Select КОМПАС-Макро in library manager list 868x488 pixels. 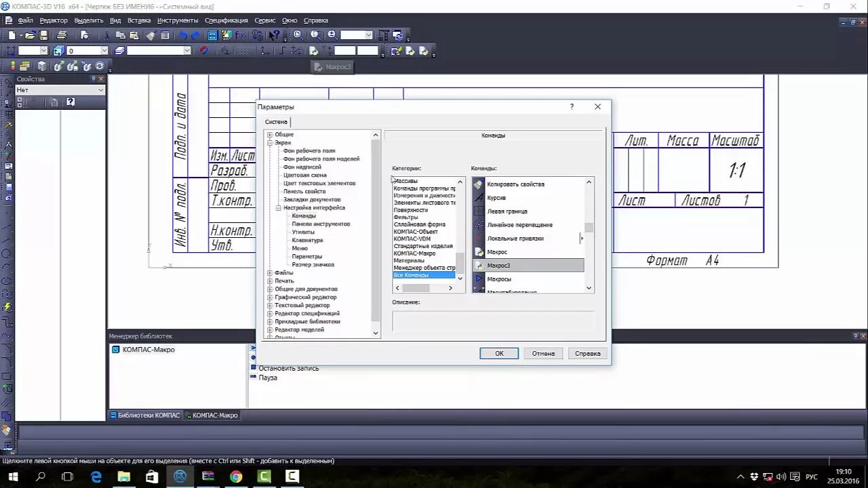point(149,350)
